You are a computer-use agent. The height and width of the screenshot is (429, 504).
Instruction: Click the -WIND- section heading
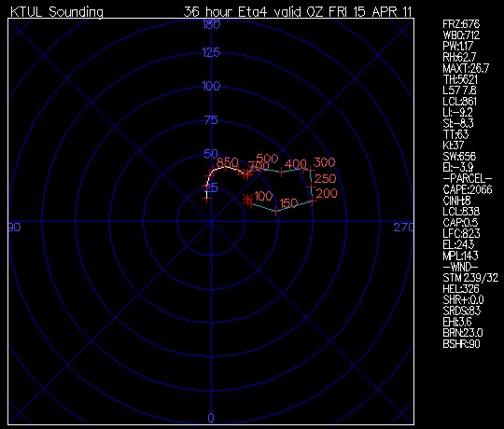(460, 267)
